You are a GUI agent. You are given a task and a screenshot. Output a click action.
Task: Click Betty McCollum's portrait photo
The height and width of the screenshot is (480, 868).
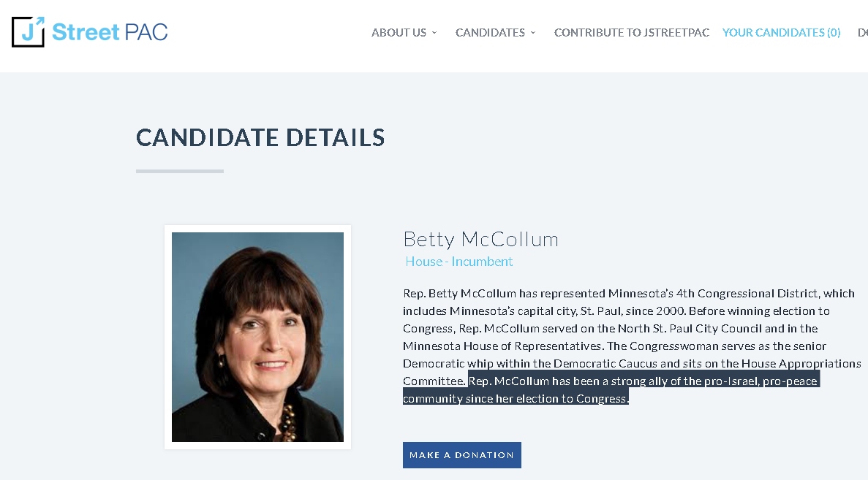tap(257, 337)
